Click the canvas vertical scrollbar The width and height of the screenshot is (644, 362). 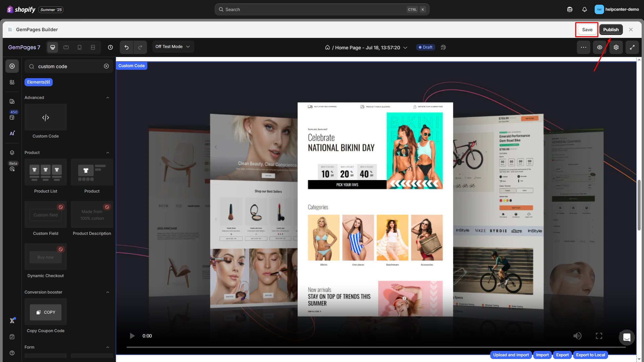tap(639, 205)
